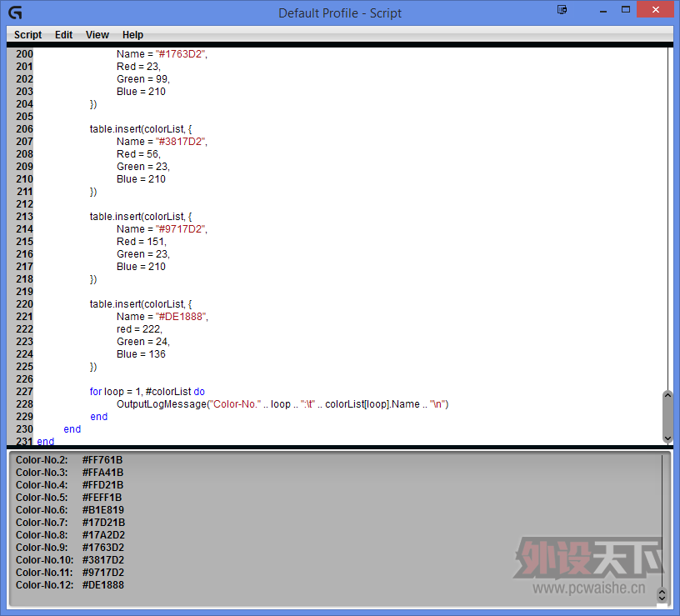Click the OutputLogMessage call on line 228
This screenshot has height=616, width=680.
(x=282, y=404)
